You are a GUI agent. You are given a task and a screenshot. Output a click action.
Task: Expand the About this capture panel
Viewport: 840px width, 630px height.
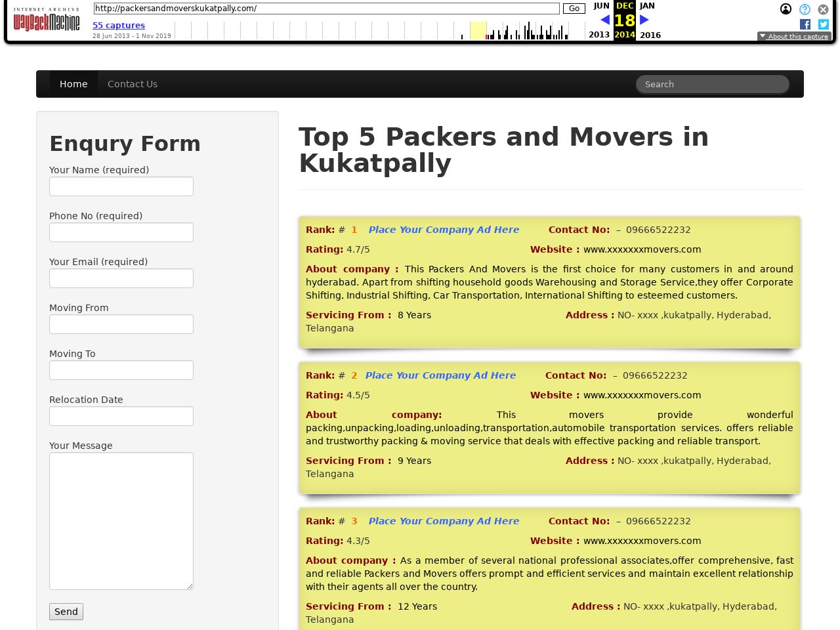[x=794, y=37]
